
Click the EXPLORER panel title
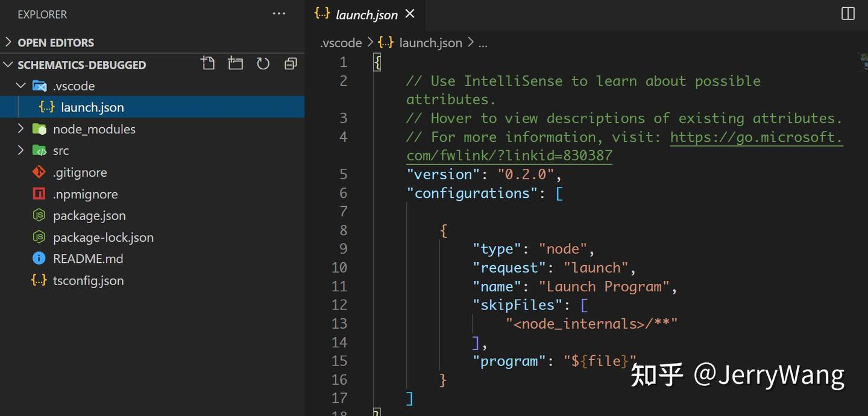point(42,14)
